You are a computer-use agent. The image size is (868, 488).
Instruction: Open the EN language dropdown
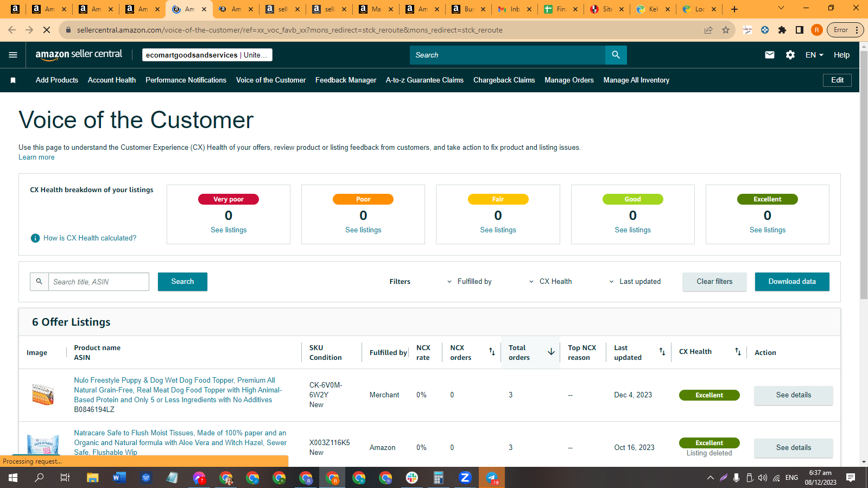pos(814,55)
